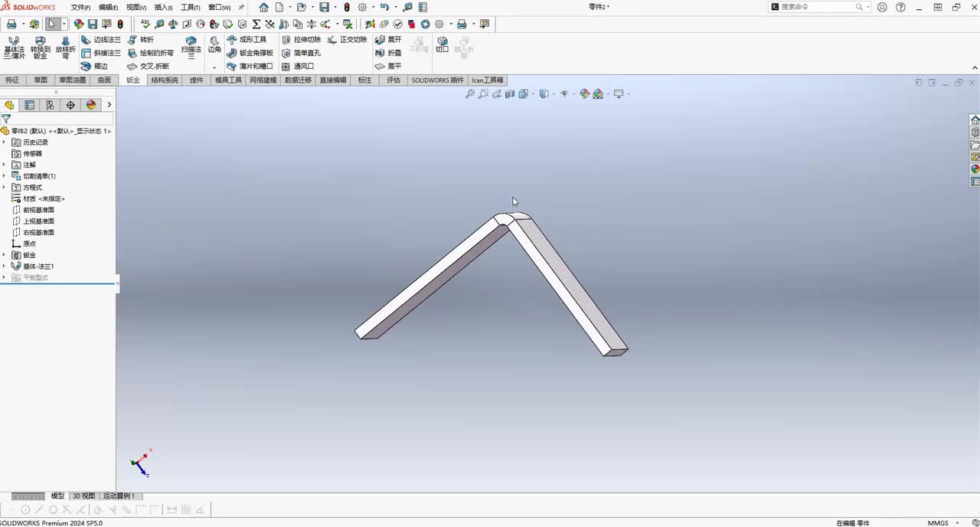Switch to the PropertyManager panel tab
This screenshot has height=527, width=980.
click(30, 105)
